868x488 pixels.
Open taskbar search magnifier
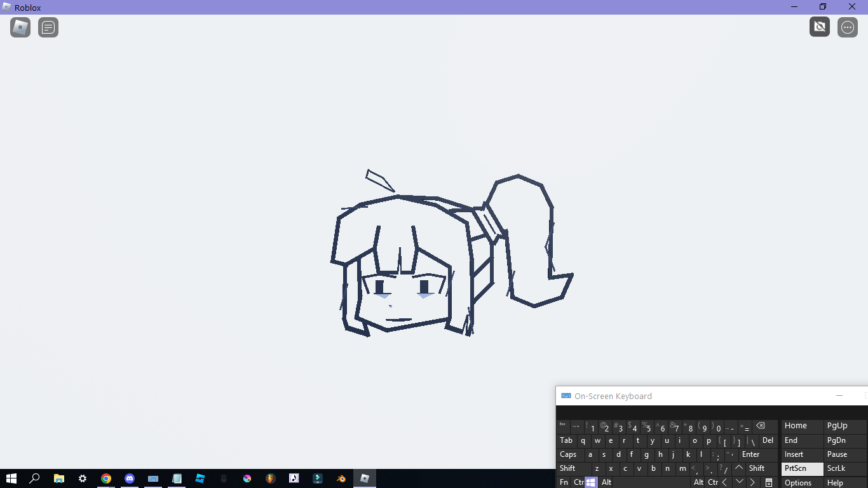35,478
